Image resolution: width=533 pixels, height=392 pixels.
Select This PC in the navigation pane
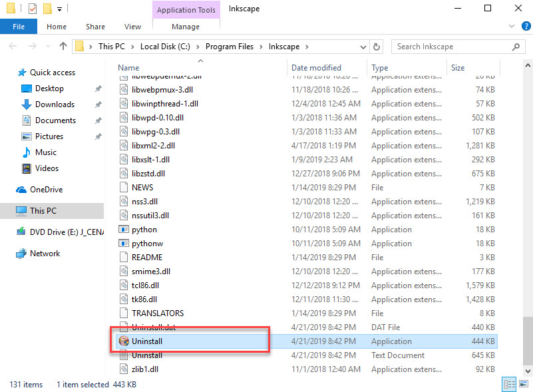pyautogui.click(x=52, y=211)
